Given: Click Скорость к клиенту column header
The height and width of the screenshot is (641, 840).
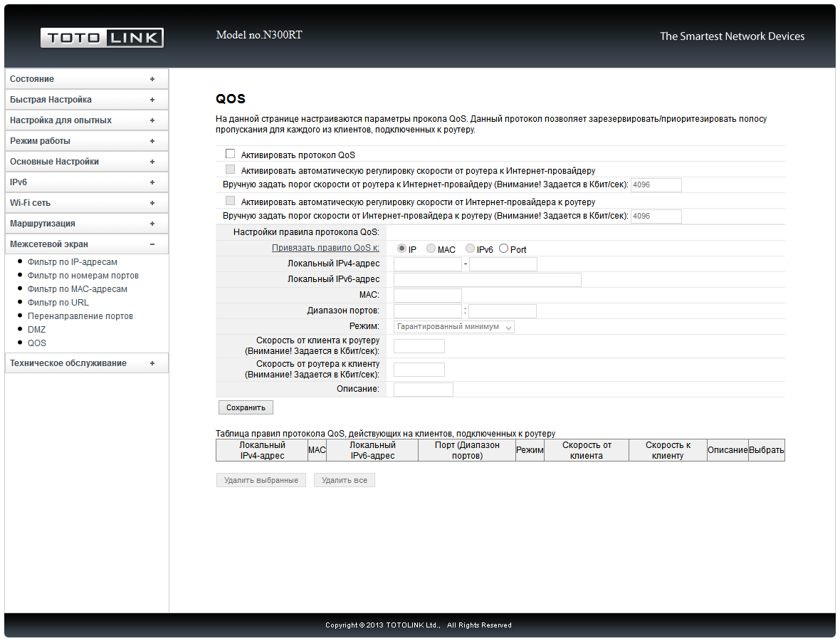Looking at the screenshot, I should tap(668, 450).
